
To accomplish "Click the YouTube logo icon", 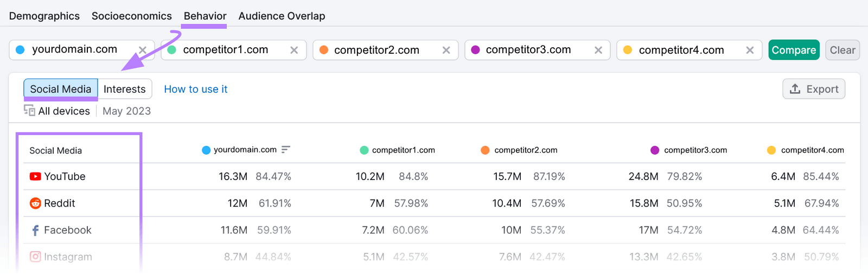I will point(35,176).
